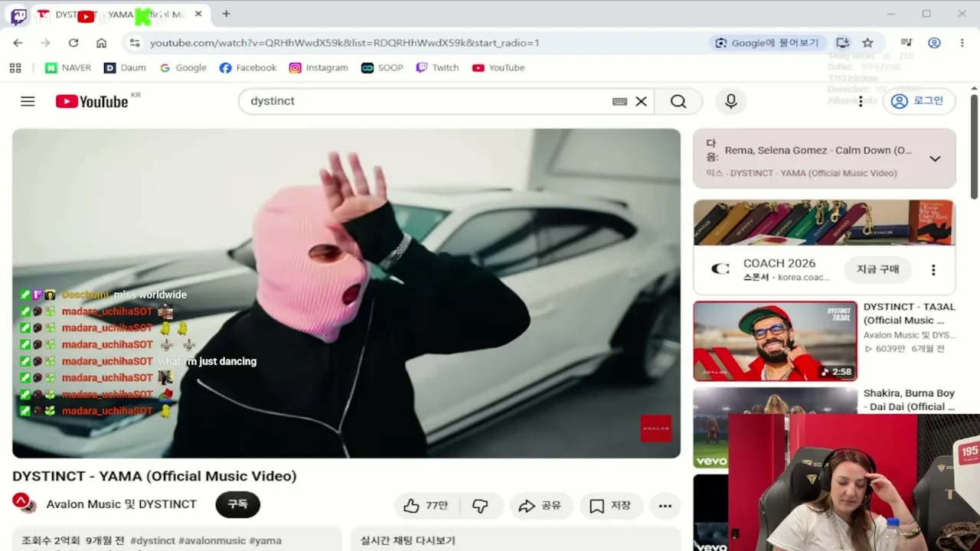Click the YAMA video player
This screenshot has height=551, width=980.
[346, 293]
